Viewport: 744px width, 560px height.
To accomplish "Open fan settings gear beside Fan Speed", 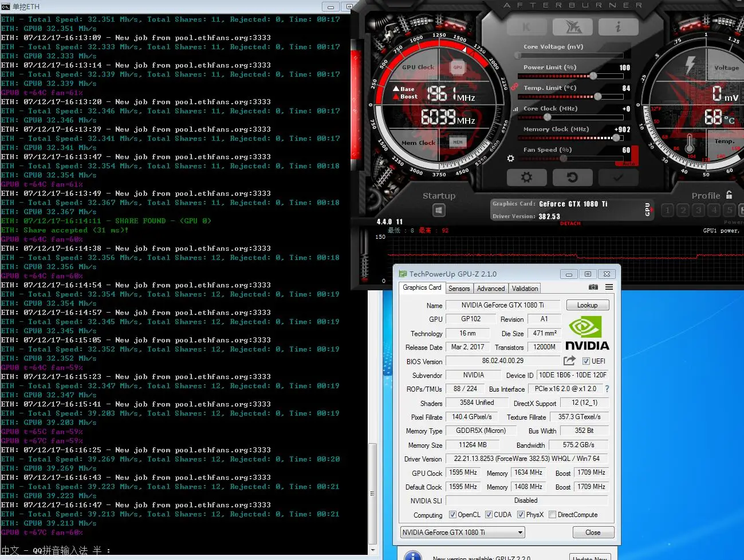I will coord(511,158).
